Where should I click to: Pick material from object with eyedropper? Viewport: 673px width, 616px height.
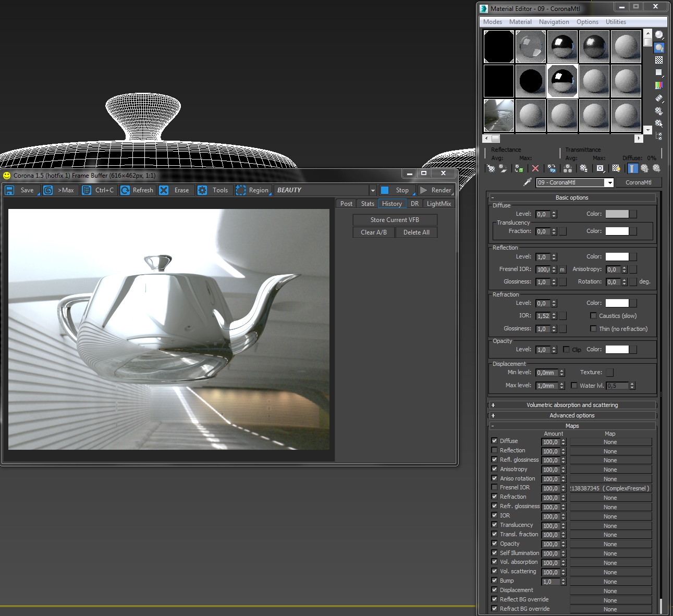coord(528,182)
